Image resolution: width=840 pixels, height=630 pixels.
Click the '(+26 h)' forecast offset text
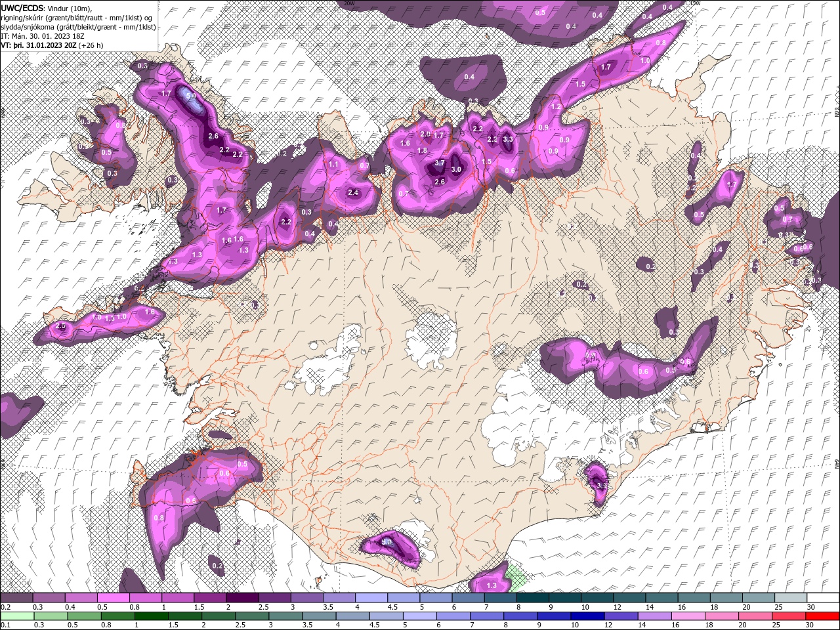click(91, 45)
